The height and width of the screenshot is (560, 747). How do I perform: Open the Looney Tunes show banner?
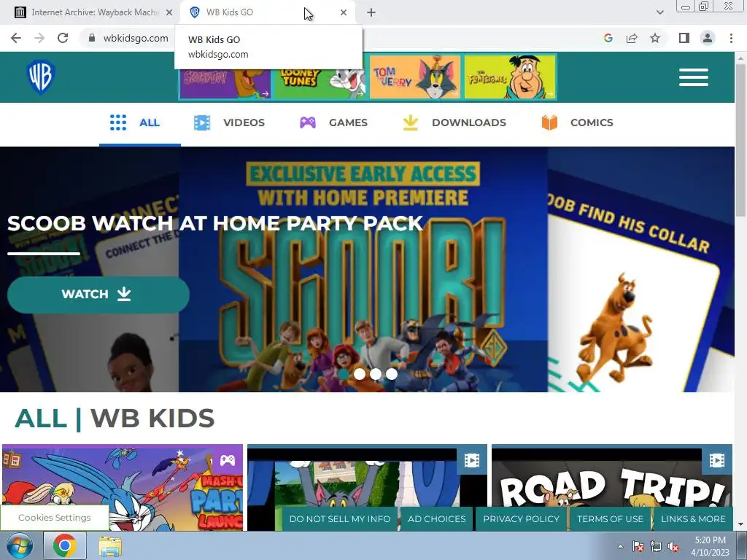pos(320,84)
